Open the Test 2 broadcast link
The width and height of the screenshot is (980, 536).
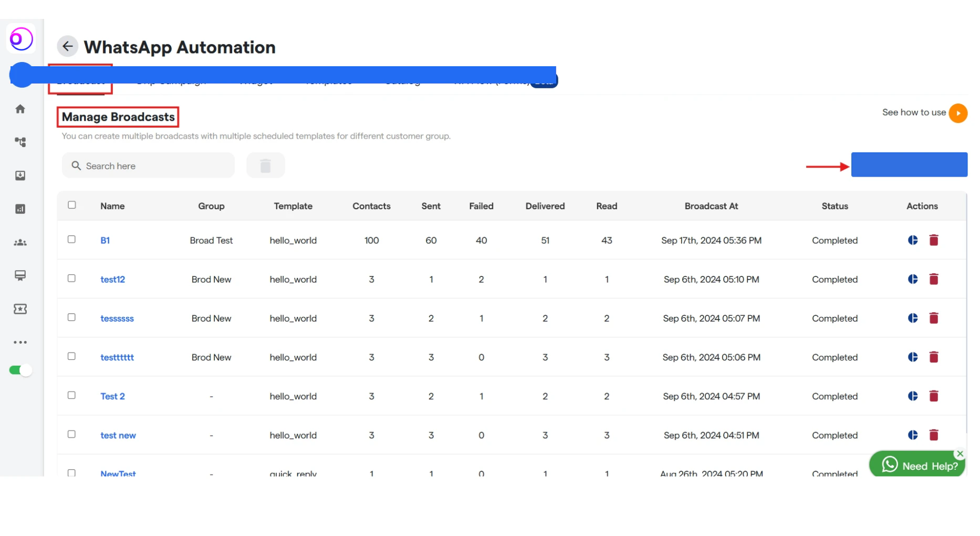112,396
